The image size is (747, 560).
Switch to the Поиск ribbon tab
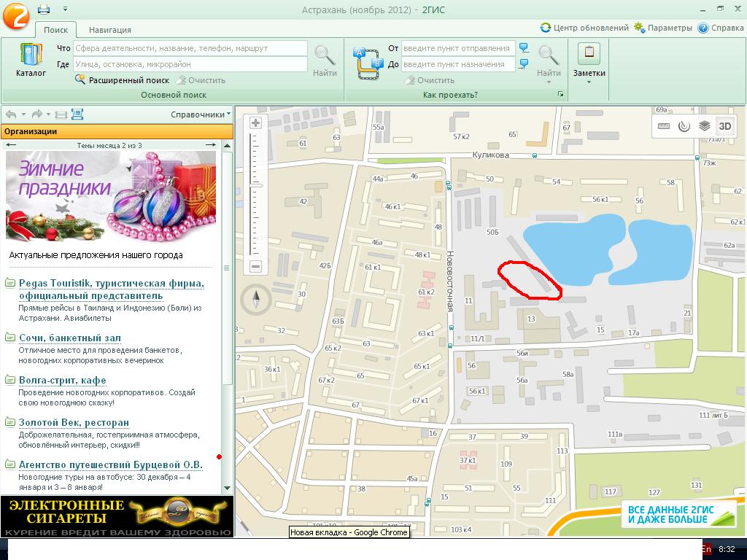55,29
